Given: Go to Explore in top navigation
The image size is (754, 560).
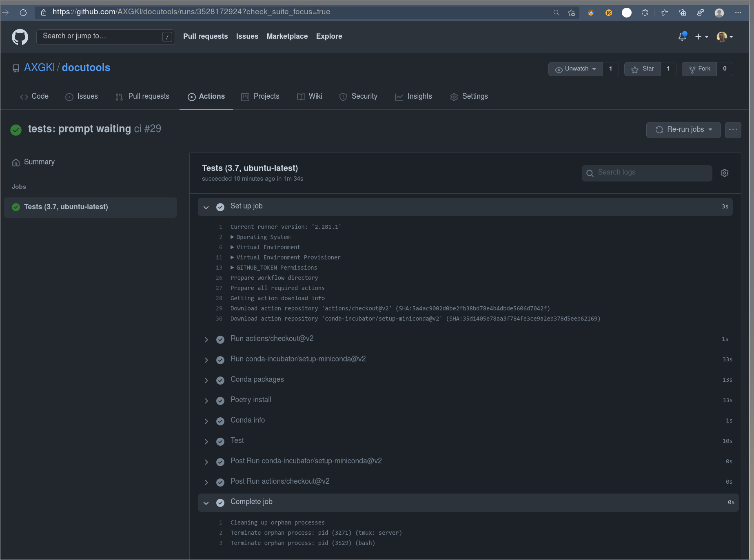Looking at the screenshot, I should coord(329,37).
